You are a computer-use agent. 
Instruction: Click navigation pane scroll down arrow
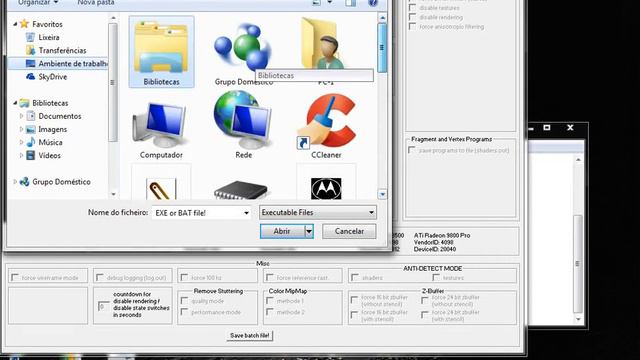113,194
